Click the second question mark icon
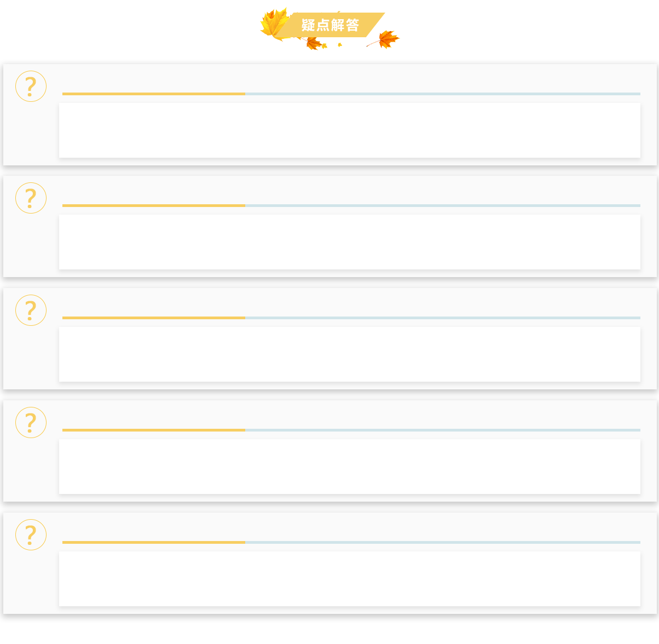 [x=31, y=198]
